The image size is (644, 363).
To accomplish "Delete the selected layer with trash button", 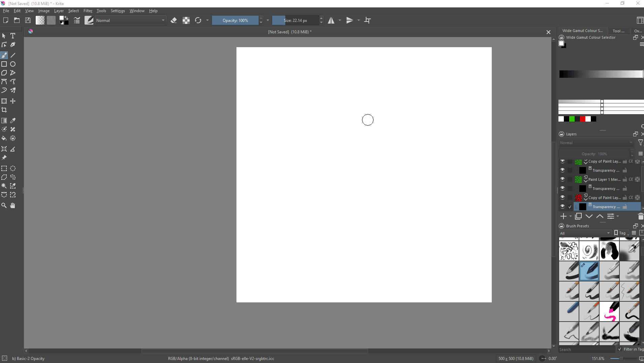I will point(640,217).
